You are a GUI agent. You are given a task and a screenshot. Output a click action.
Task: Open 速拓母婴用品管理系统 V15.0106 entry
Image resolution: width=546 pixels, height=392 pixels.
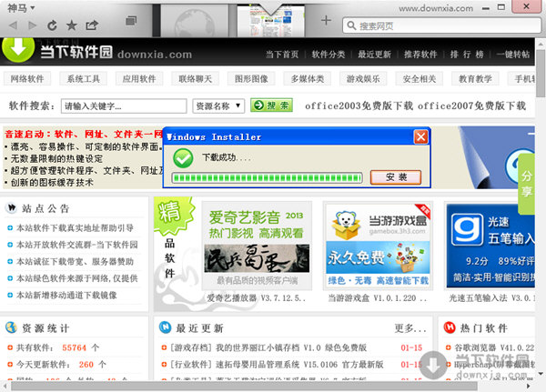click(x=276, y=365)
